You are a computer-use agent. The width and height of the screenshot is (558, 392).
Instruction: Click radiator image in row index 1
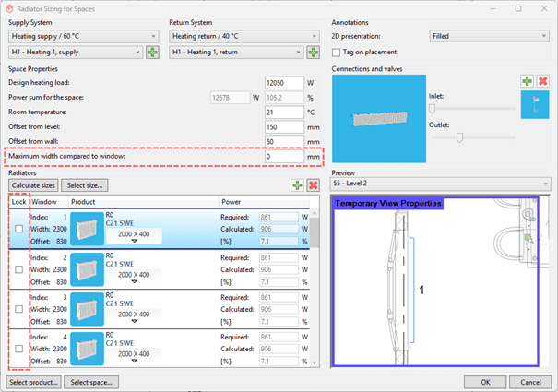click(x=88, y=228)
